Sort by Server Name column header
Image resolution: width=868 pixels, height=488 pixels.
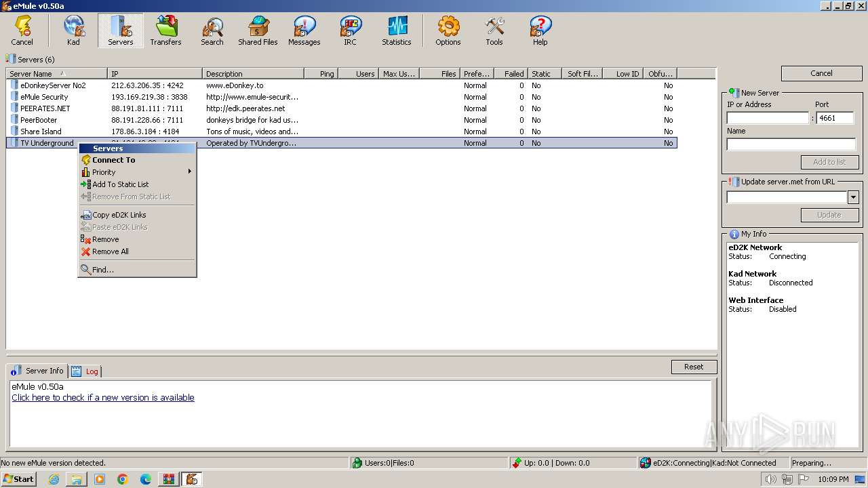click(x=57, y=74)
